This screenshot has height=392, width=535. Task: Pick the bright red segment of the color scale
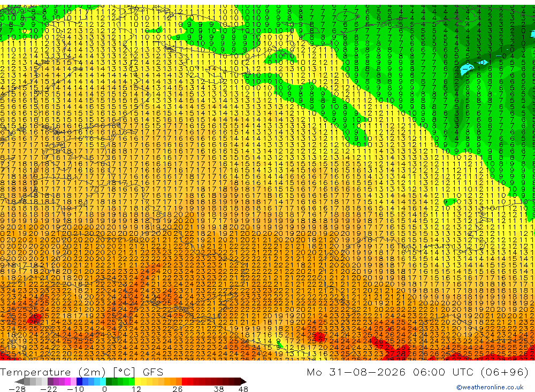185,381
